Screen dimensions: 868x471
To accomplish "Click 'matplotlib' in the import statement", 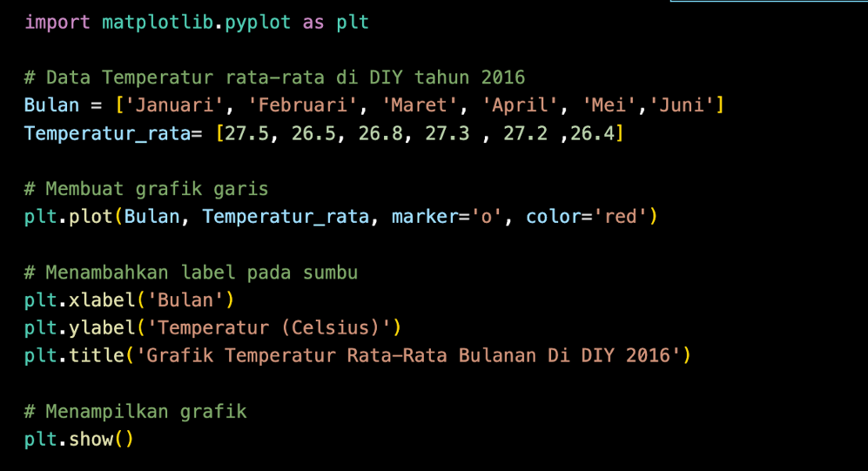I will point(158,22).
